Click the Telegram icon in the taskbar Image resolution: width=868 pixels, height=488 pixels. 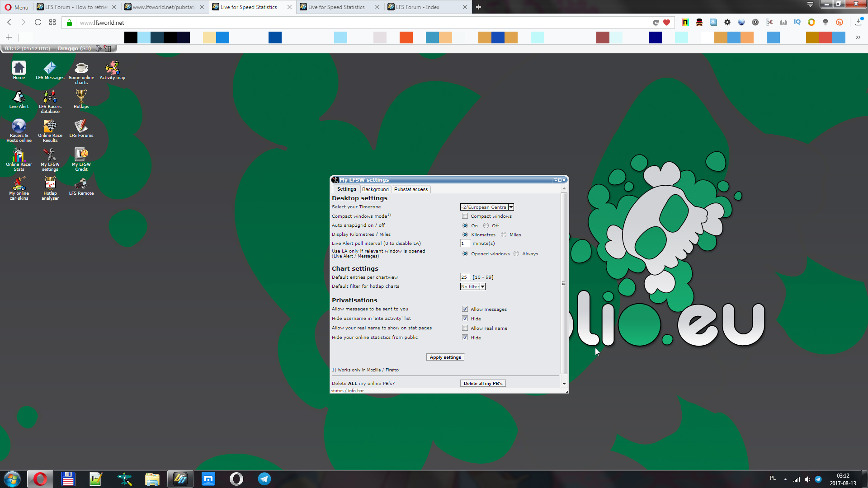pos(264,479)
